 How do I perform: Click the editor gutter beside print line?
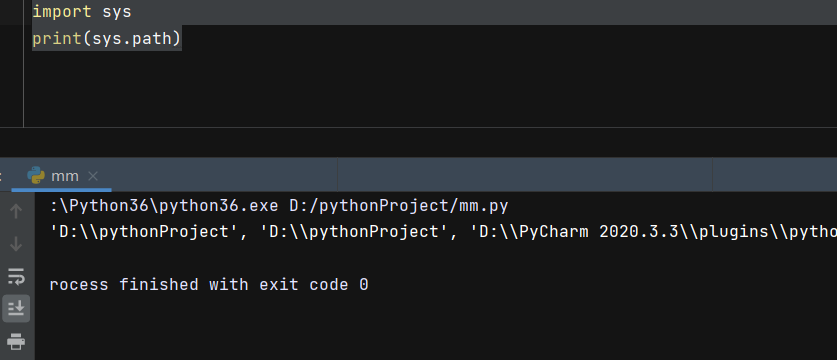point(12,38)
